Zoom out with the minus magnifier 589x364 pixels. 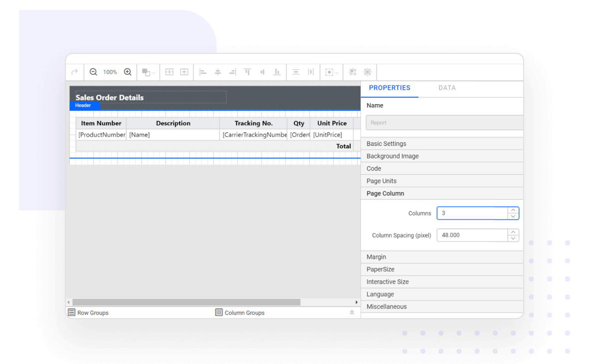coord(93,72)
